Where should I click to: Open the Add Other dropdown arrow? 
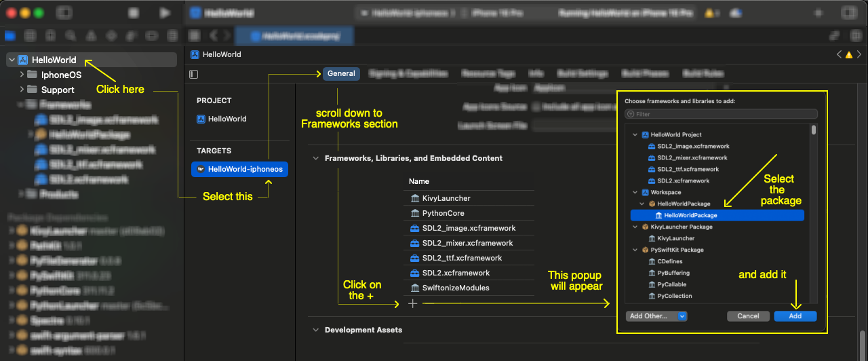682,316
